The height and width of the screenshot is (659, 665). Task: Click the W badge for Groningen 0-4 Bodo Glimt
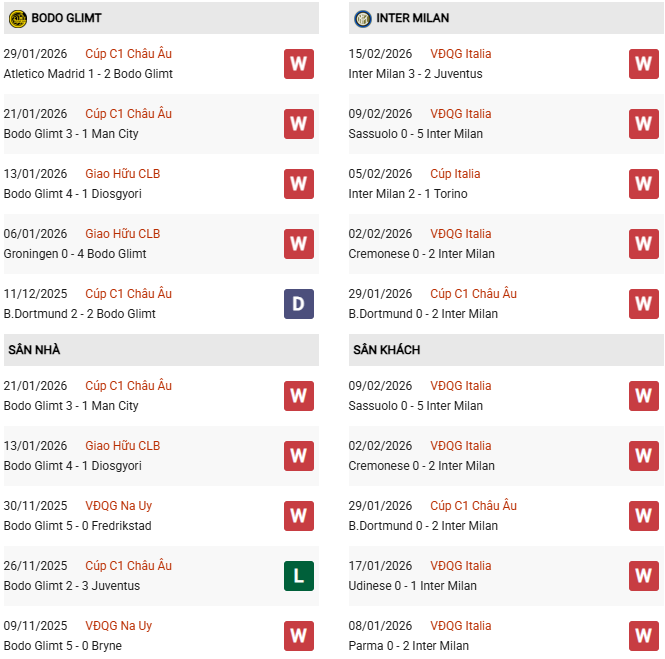tap(298, 244)
